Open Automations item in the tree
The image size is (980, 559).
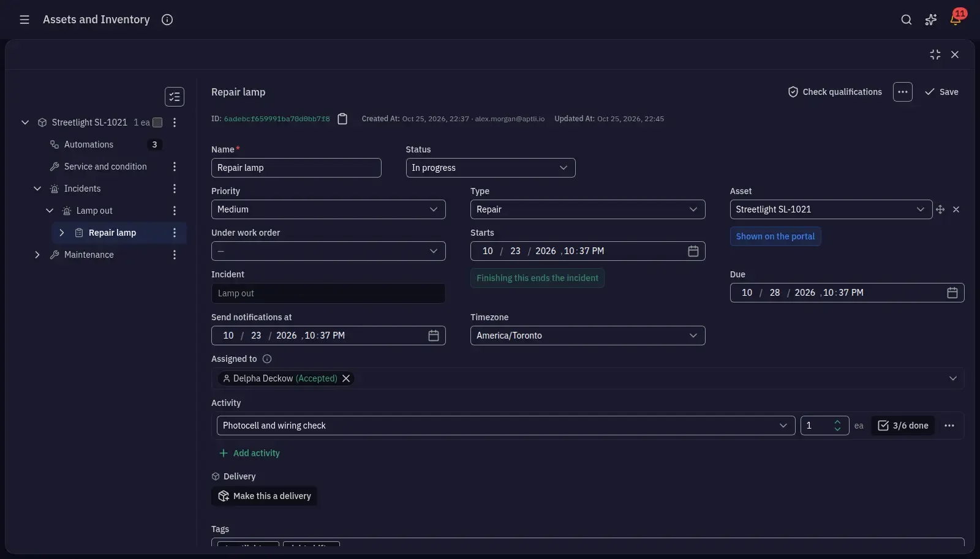(89, 144)
